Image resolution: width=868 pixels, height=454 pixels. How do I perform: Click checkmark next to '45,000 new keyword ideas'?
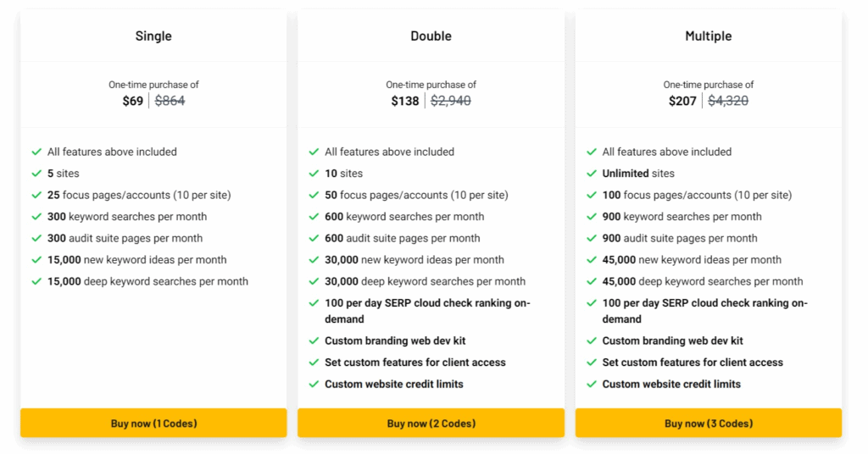(591, 260)
